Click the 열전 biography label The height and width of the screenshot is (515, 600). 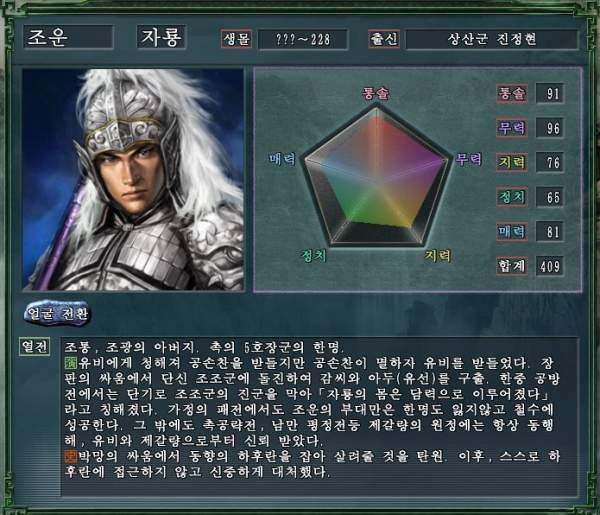coord(34,347)
